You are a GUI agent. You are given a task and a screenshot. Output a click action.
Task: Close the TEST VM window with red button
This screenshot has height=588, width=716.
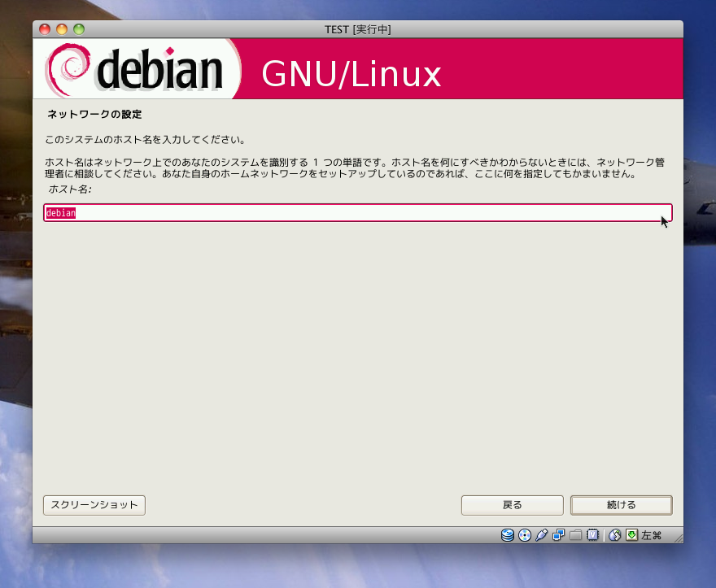coord(45,29)
